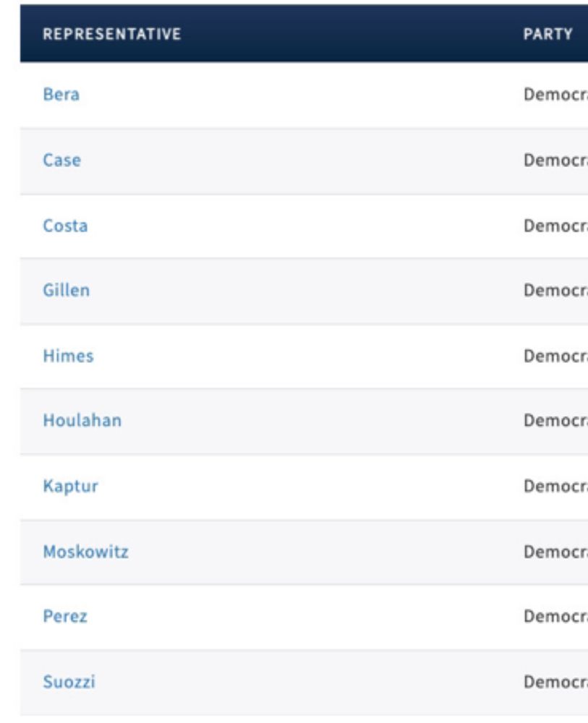
Task: Select the party cell in Case's row
Action: 555,161
